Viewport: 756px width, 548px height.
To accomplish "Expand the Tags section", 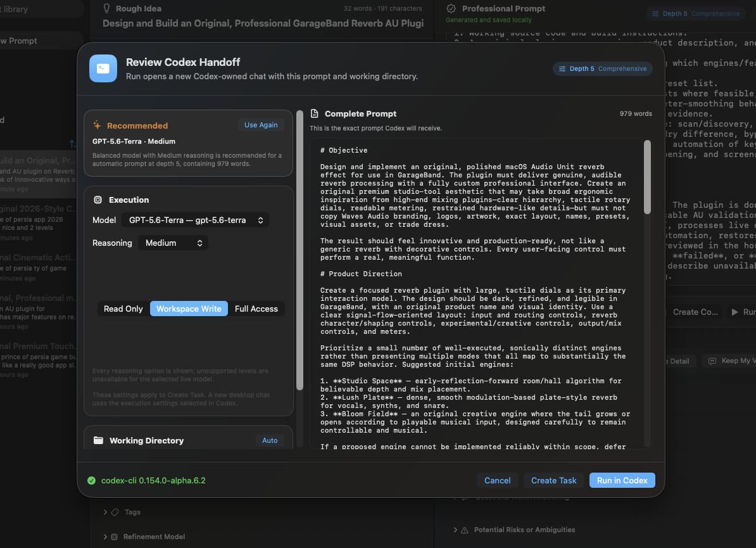I will [105, 512].
